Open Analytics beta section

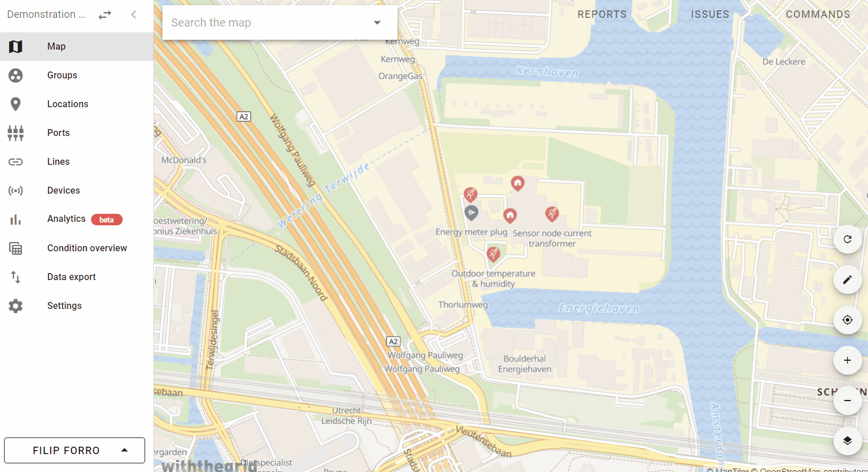coord(77,219)
